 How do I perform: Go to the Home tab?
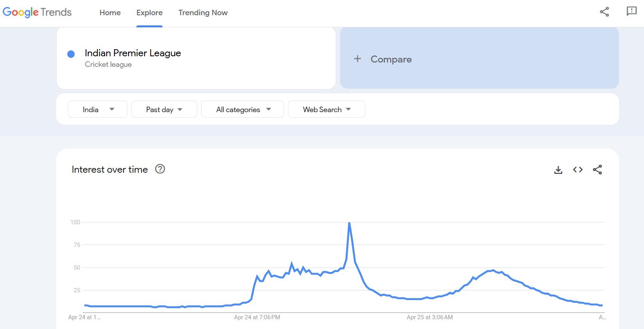[x=110, y=13]
